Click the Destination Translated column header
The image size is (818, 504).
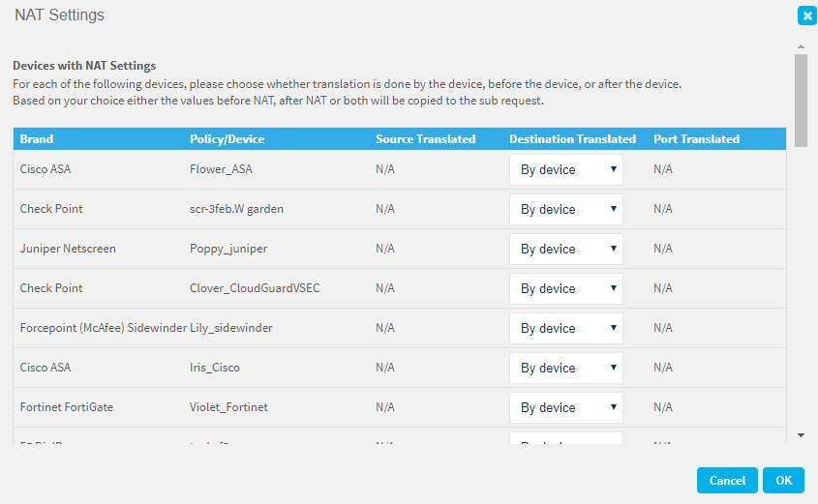point(572,139)
